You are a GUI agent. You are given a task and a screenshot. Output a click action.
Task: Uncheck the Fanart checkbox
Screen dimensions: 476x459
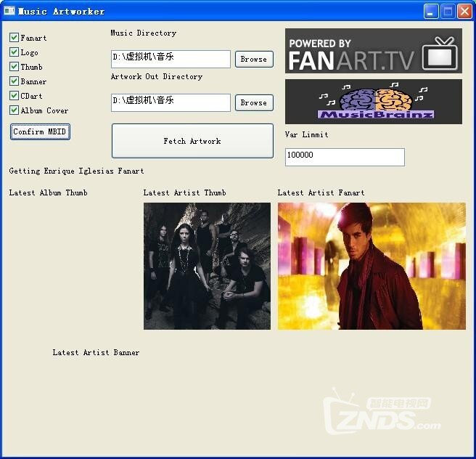pyautogui.click(x=14, y=37)
